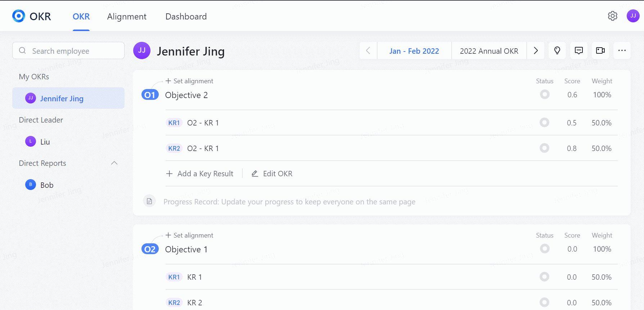Screen dimensions: 644x310
Task: Click Add a Key Result
Action: pos(200,174)
